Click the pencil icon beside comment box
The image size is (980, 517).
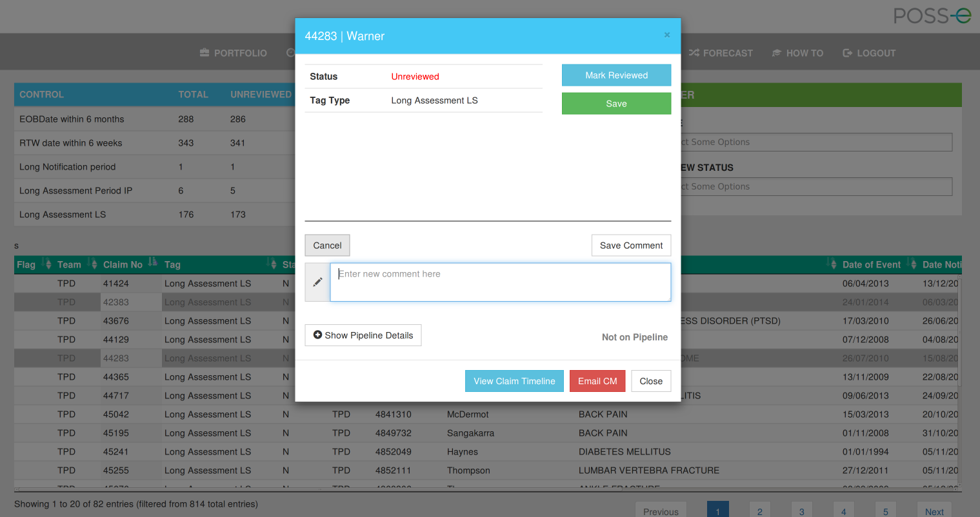coord(317,282)
